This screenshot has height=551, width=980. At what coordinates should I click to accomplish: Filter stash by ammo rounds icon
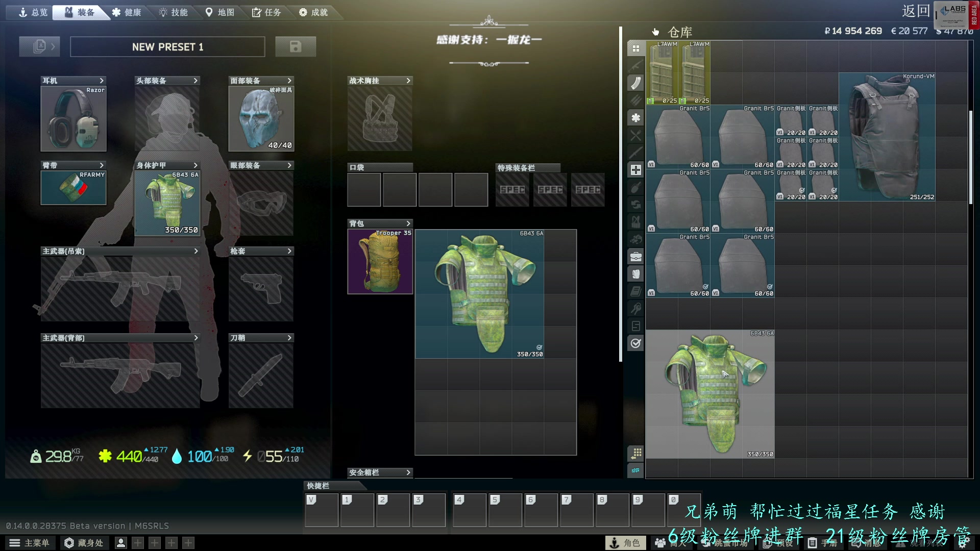635,101
